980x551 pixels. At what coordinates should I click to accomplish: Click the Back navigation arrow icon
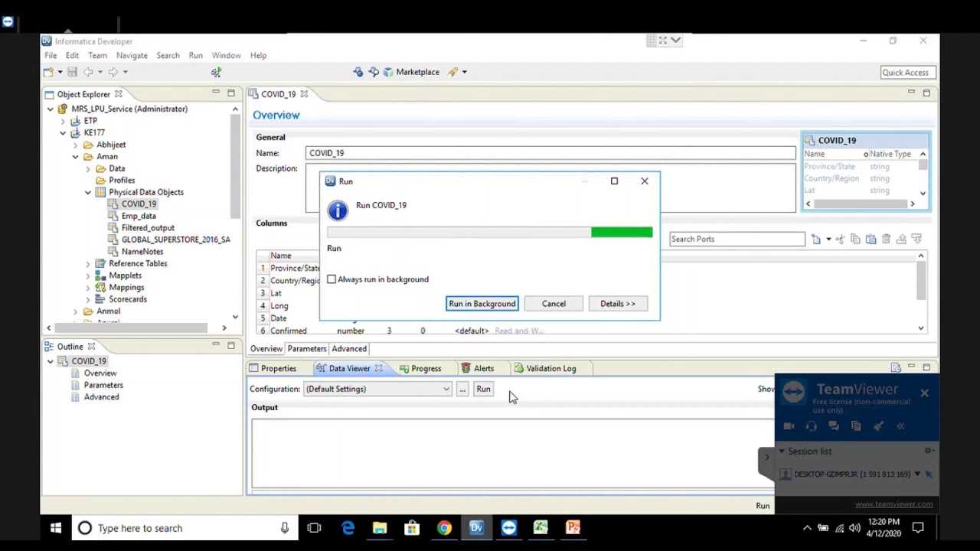[x=88, y=72]
